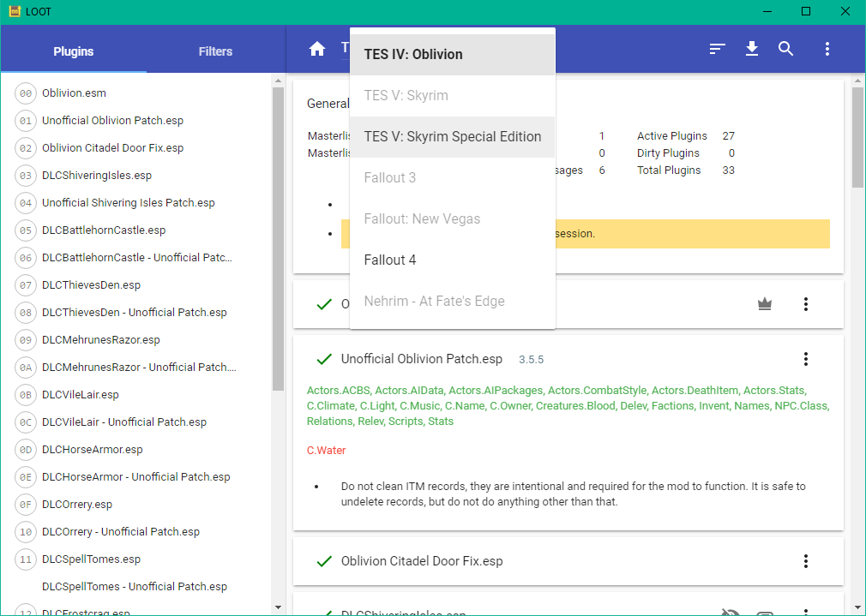
Task: Click the 'Do not clean ITM records' note
Action: [x=574, y=494]
